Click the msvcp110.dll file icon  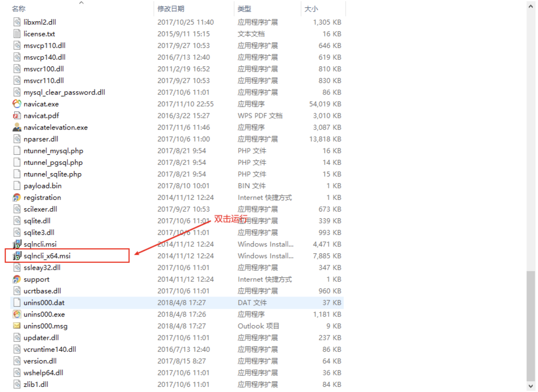[17, 45]
